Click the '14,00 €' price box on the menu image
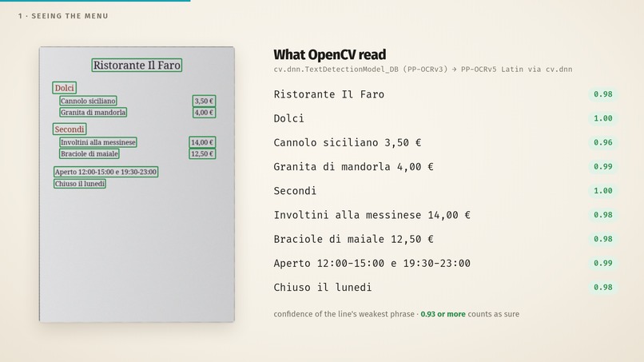Image resolution: width=644 pixels, height=362 pixels. (202, 142)
